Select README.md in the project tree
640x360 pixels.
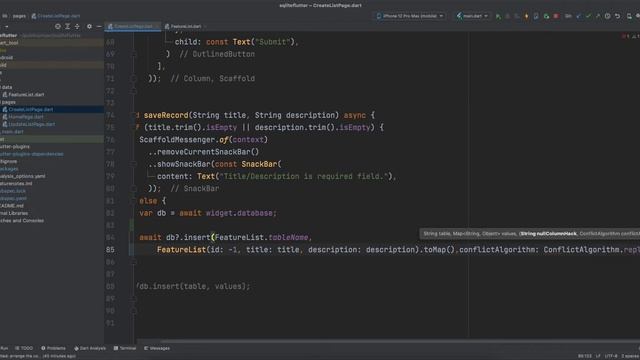click(12, 206)
